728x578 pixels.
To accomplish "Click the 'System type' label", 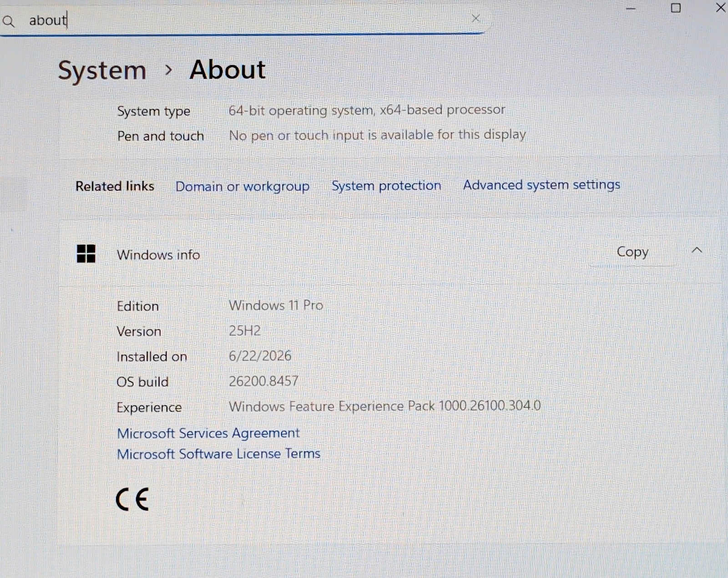I will 153,111.
